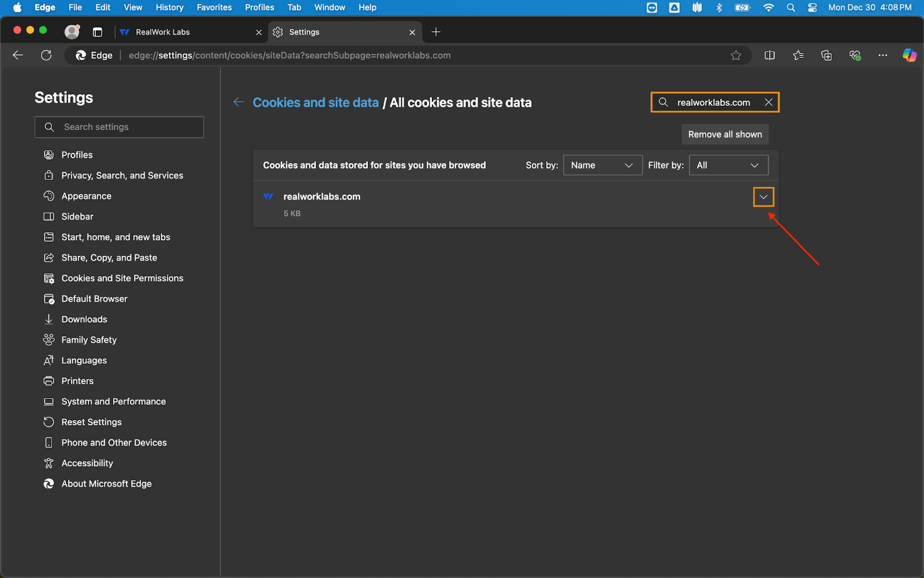Open a new tab with the plus icon
This screenshot has width=924, height=578.
pos(436,32)
